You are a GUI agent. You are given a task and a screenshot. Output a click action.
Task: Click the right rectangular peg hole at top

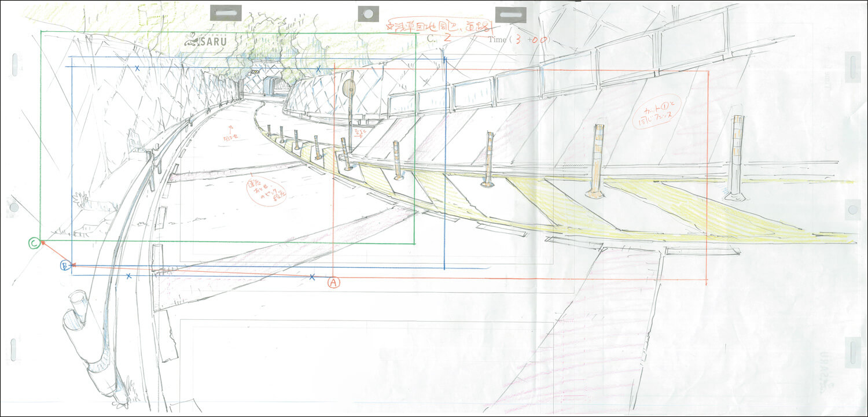click(x=510, y=14)
